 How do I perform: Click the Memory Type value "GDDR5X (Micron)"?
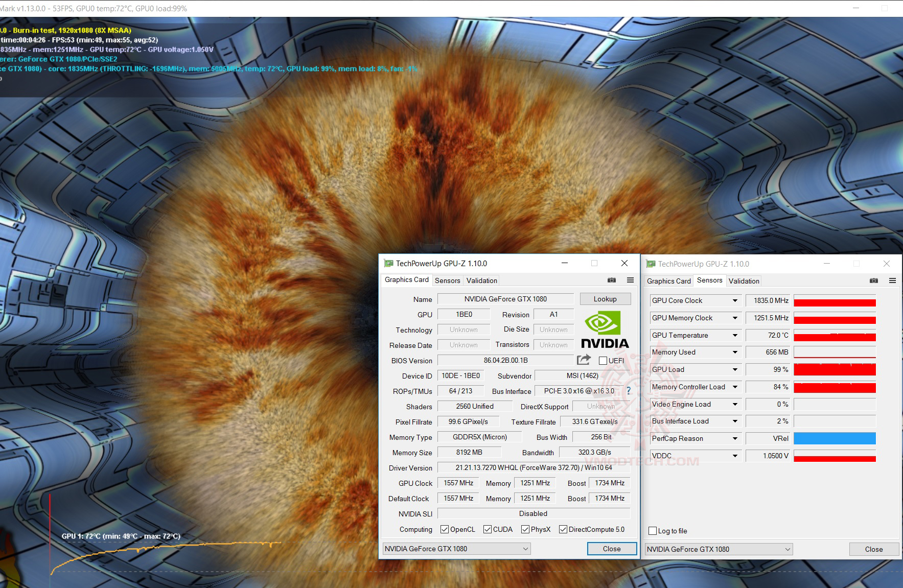click(480, 437)
